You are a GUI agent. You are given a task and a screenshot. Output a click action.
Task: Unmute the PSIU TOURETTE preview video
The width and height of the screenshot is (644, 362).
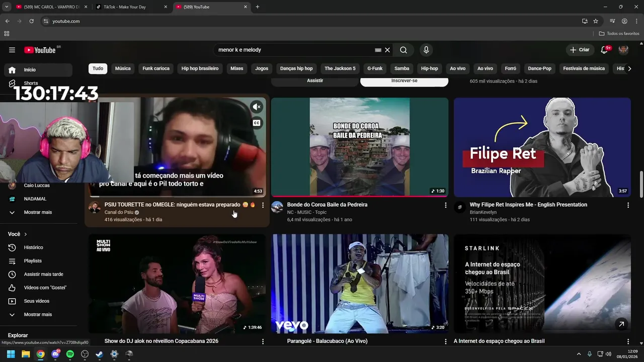click(257, 107)
